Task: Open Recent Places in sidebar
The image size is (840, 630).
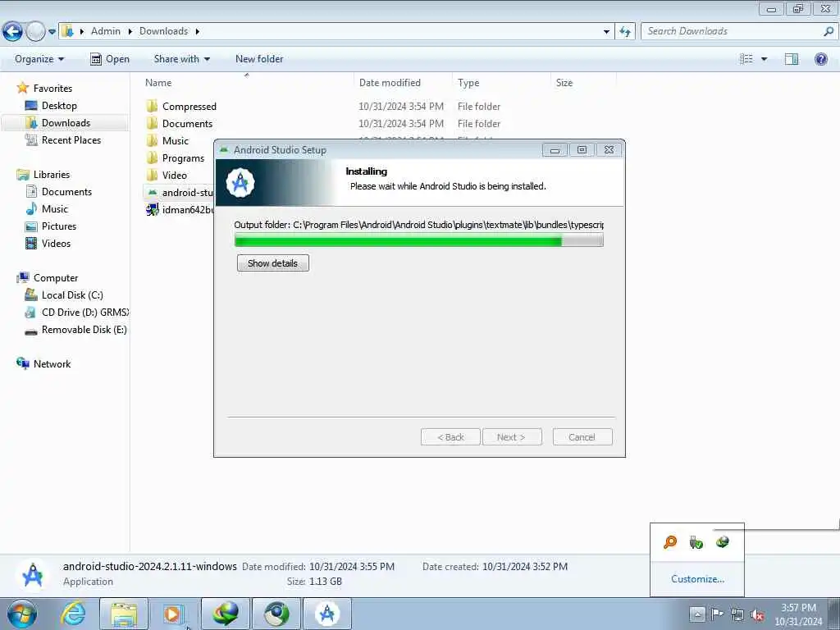Action: pyautogui.click(x=63, y=139)
